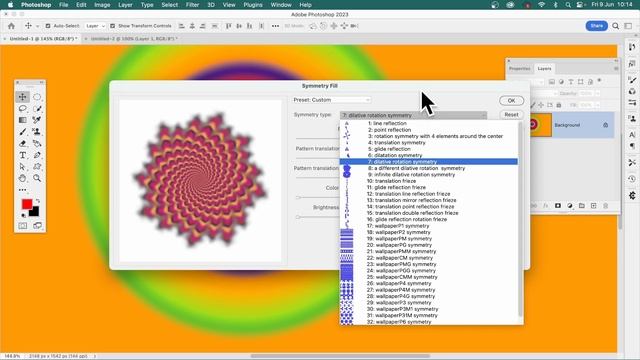Select the Pen tool
The width and height of the screenshot is (640, 360).
coord(37,155)
